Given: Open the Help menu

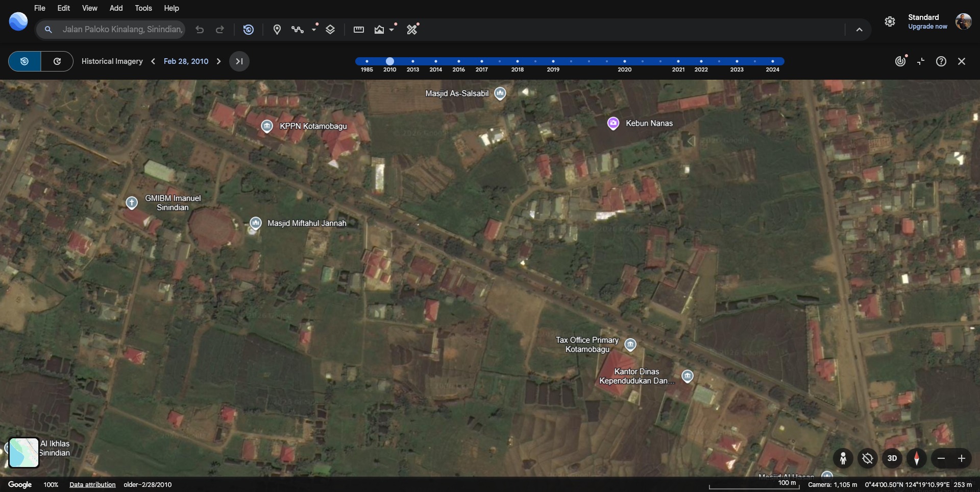Looking at the screenshot, I should pos(171,8).
